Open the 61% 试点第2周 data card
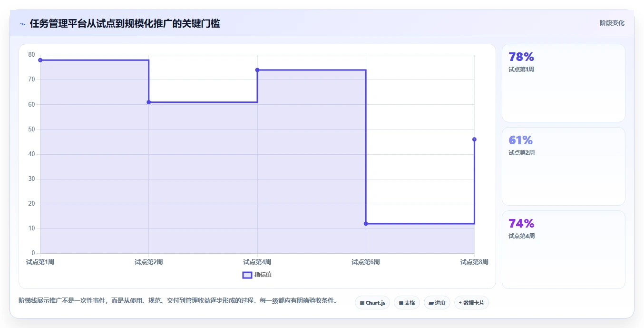Viewport: 644px width, 328px height. [563, 166]
